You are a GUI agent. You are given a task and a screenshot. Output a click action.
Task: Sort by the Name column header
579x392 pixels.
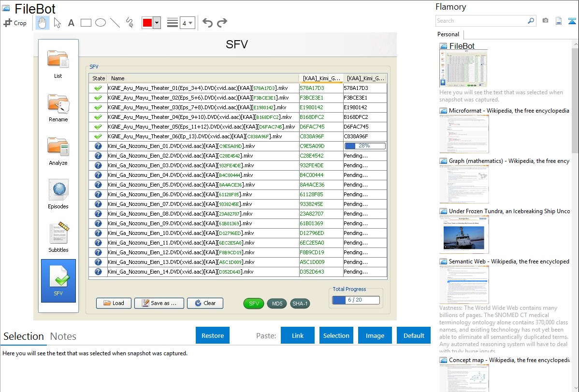(x=203, y=78)
